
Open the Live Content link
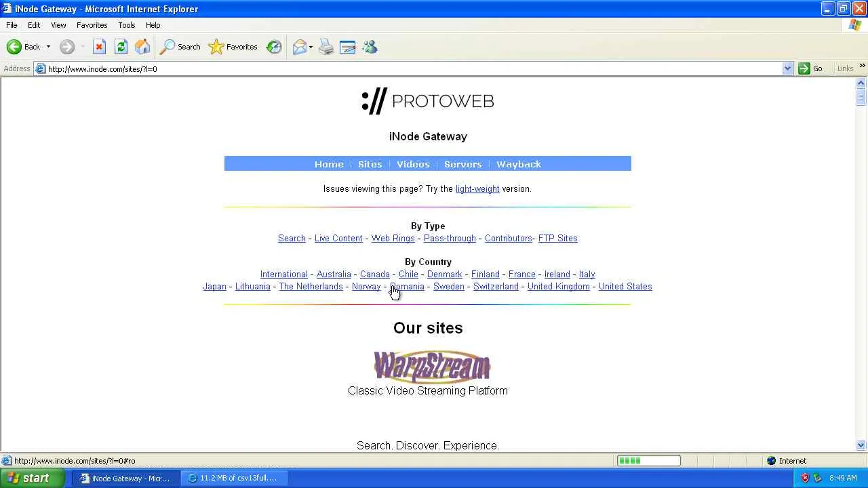click(x=338, y=239)
